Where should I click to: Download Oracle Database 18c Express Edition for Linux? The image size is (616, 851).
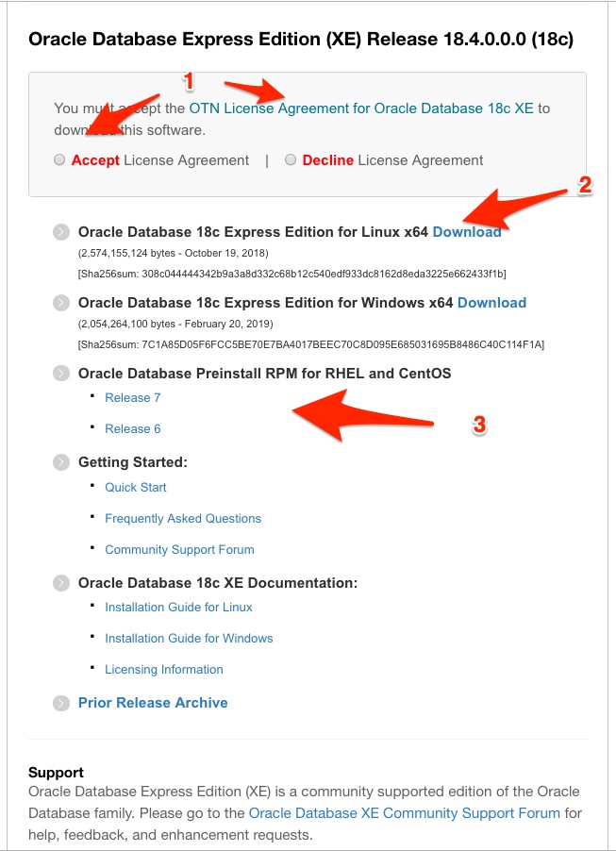pyautogui.click(x=467, y=231)
